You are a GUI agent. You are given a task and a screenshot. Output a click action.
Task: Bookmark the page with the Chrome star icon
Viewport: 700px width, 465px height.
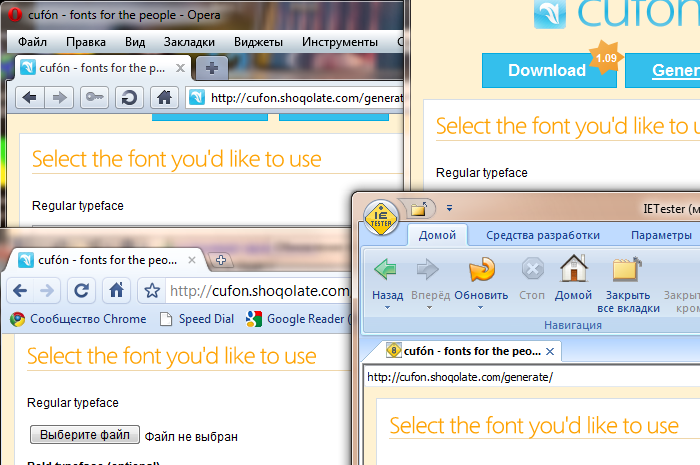tap(152, 291)
